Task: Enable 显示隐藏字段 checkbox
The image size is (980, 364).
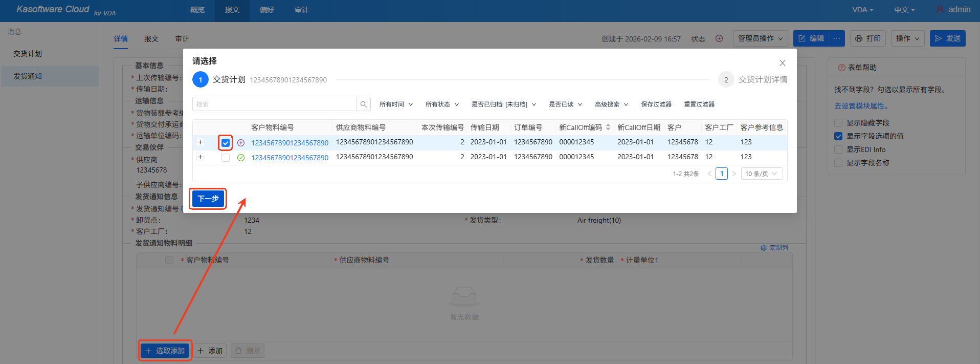Action: [838, 123]
